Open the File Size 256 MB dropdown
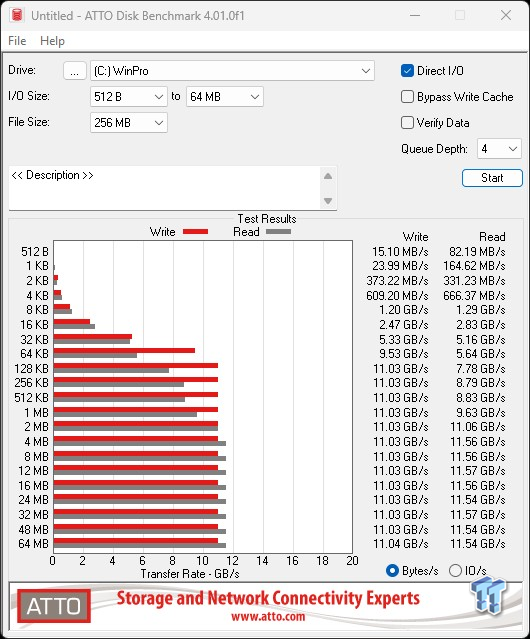This screenshot has width=530, height=639. pyautogui.click(x=129, y=123)
